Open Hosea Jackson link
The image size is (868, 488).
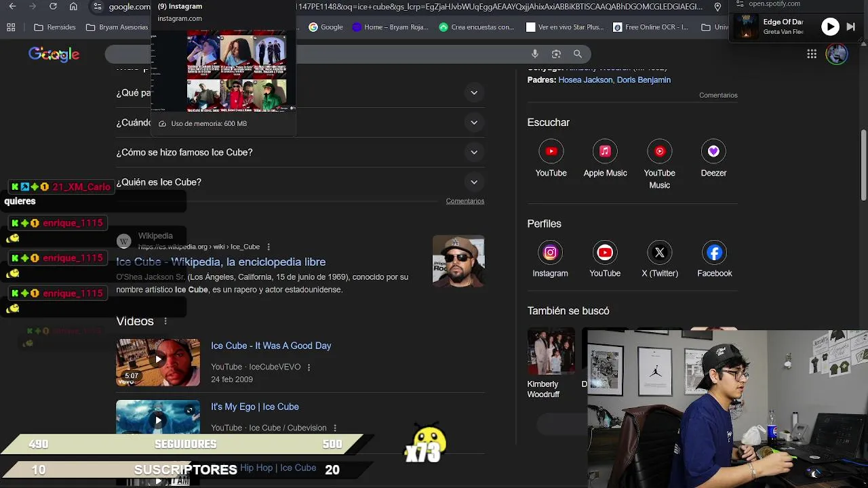coord(585,80)
